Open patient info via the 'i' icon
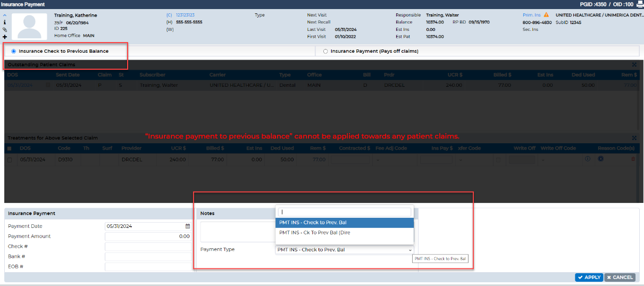This screenshot has height=286, width=644. pyautogui.click(x=5, y=22)
